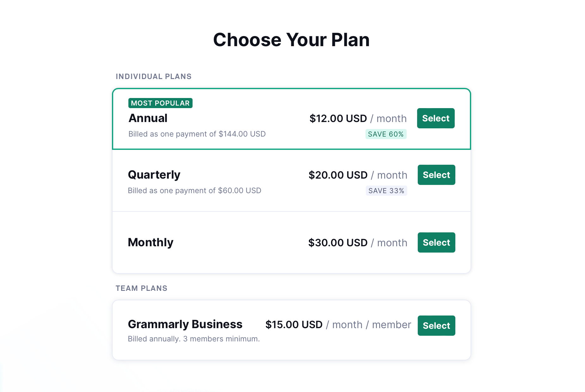Click the Grammarly Business plan name
Viewport: 585px width, 392px height.
[185, 324]
